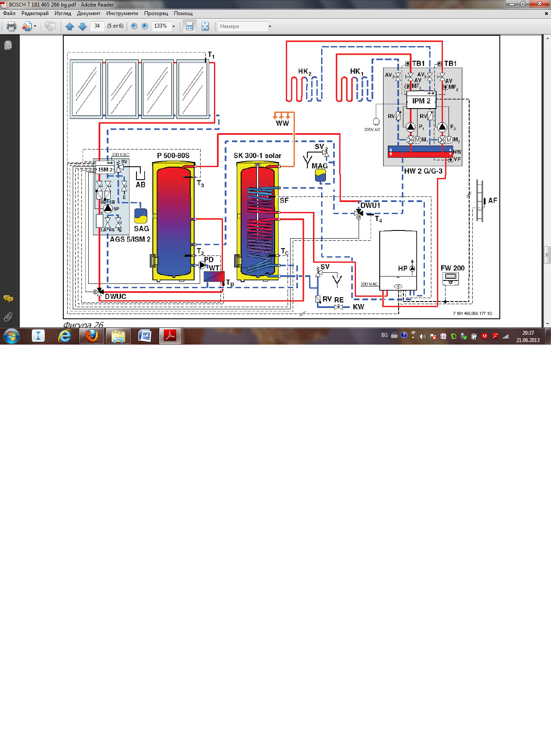Image resolution: width=551 pixels, height=756 pixels.
Task: Open the Attachments paperclip panel
Action: coord(8,317)
